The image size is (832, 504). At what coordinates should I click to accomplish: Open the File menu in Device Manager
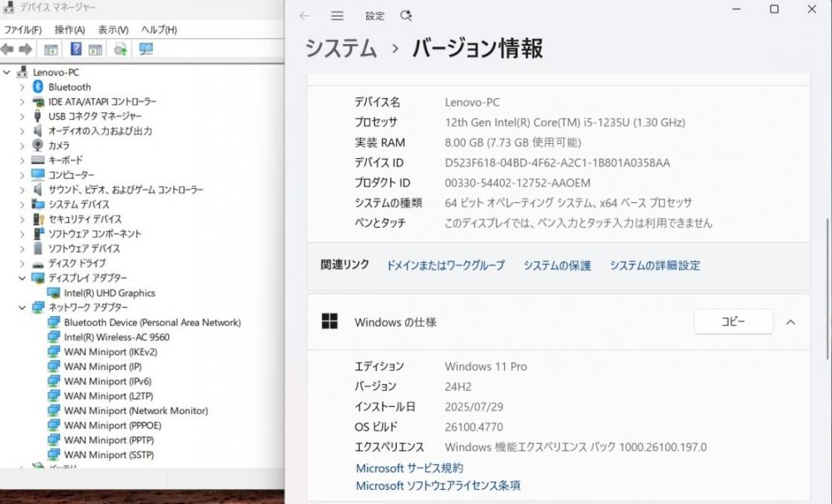22,30
